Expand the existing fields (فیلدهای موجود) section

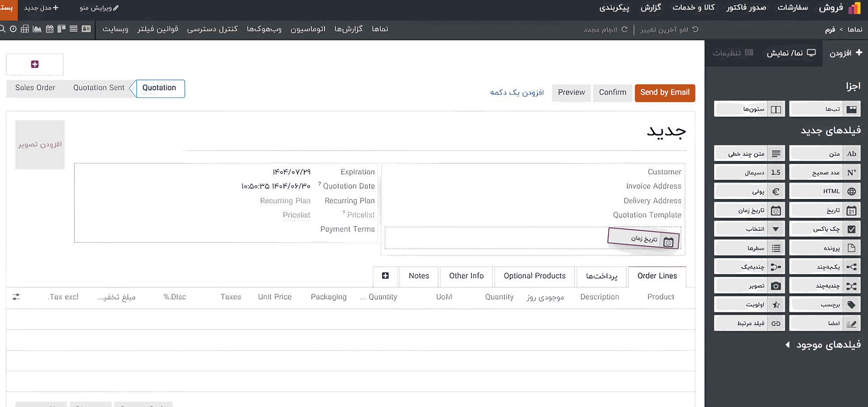823,345
